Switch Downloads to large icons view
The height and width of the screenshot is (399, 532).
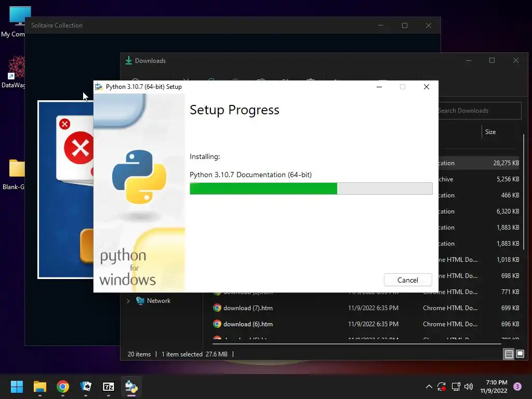(x=520, y=354)
